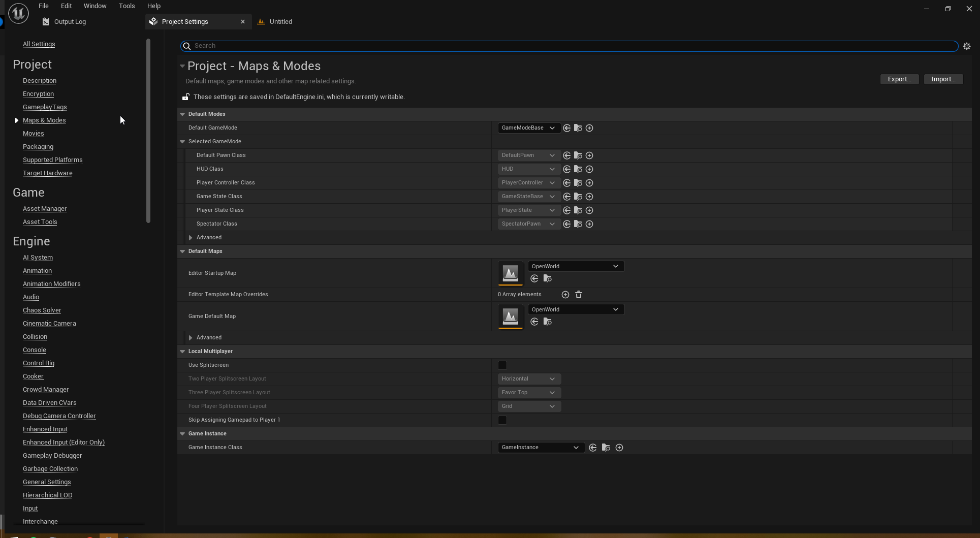Create new Game State Class
The width and height of the screenshot is (980, 538).
(589, 197)
